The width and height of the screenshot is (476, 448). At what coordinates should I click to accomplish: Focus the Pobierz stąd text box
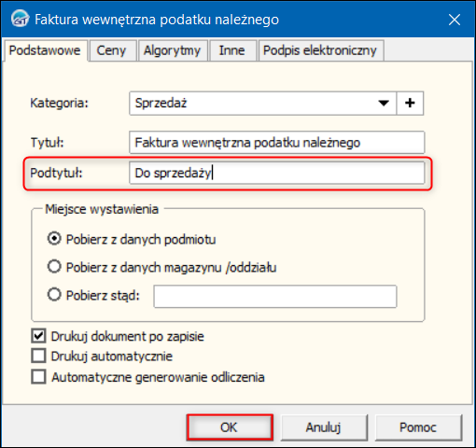pyautogui.click(x=275, y=297)
